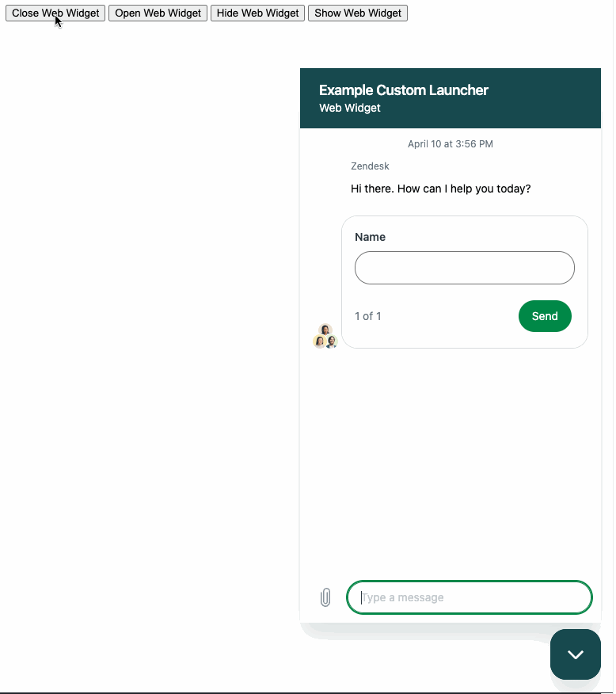
Task: Select the bottom-right agent avatar
Action: coord(332,341)
